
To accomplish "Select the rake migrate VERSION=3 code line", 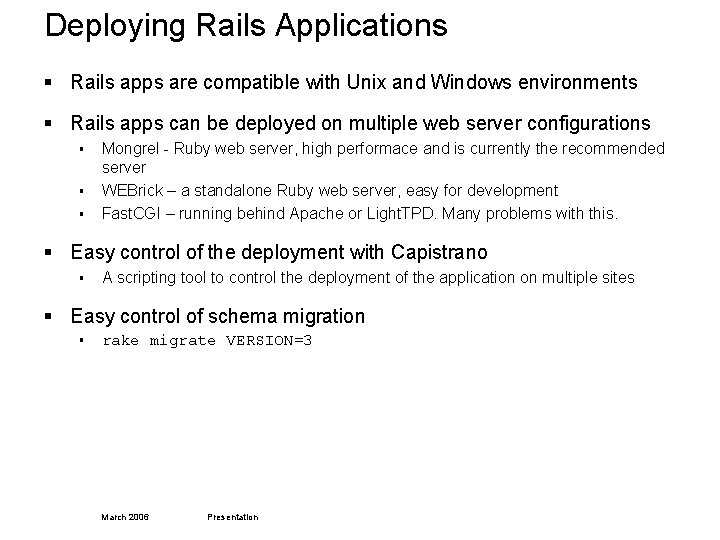I will tap(207, 341).
